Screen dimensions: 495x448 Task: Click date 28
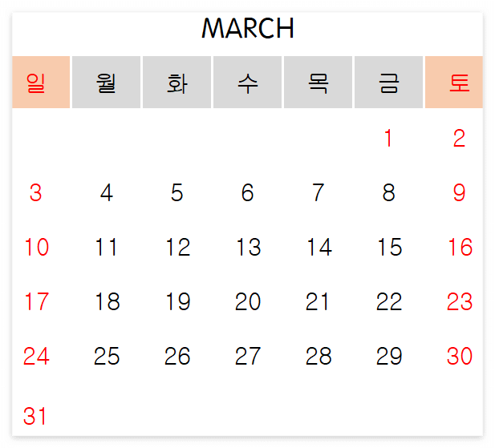click(319, 357)
